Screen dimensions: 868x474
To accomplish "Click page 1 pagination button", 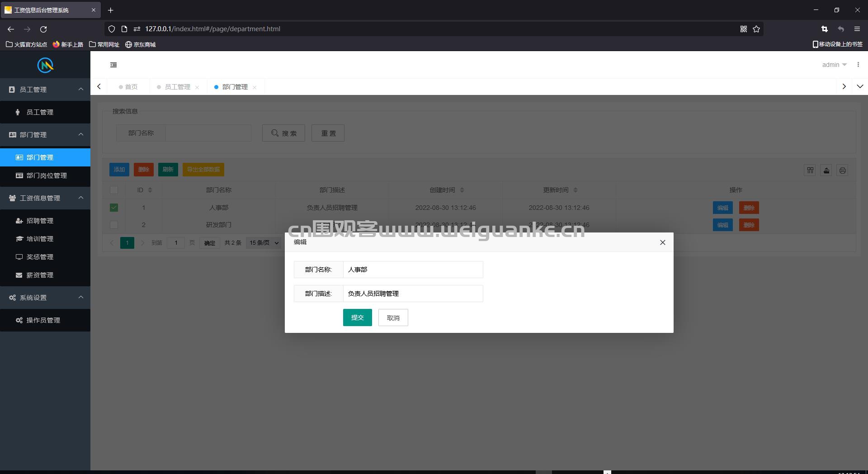I will pos(127,243).
